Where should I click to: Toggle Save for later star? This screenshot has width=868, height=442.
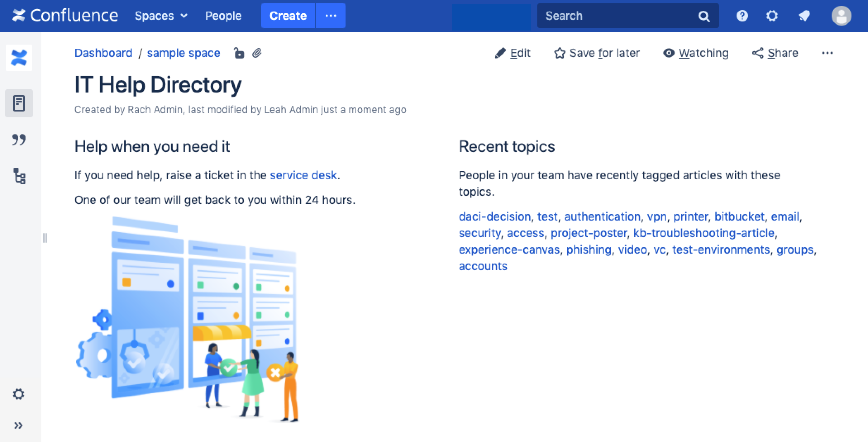pyautogui.click(x=597, y=53)
